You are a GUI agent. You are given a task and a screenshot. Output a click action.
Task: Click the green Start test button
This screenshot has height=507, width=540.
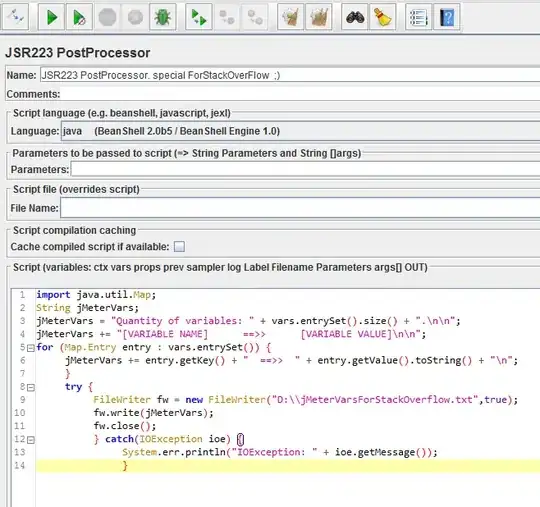pos(51,17)
